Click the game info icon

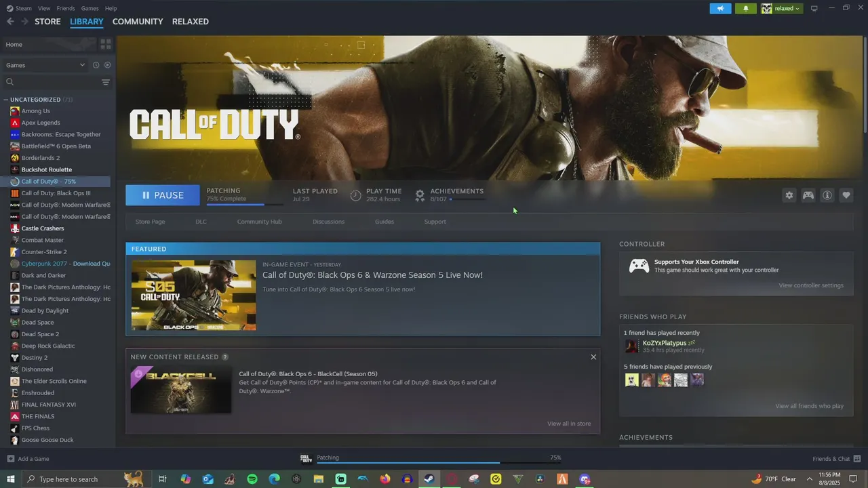[827, 195]
